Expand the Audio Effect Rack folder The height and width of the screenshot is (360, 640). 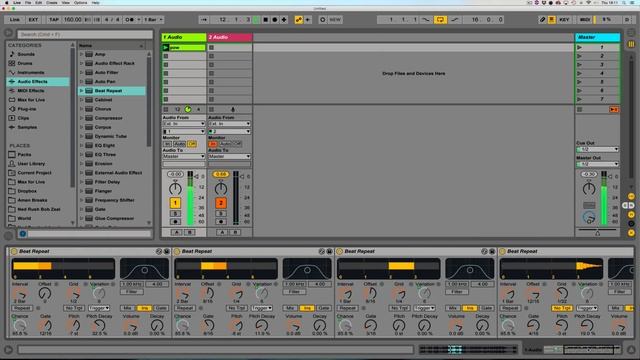tap(81, 63)
